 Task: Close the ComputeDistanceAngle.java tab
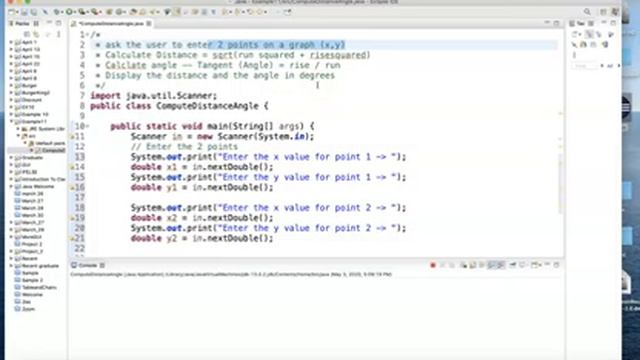pyautogui.click(x=149, y=24)
